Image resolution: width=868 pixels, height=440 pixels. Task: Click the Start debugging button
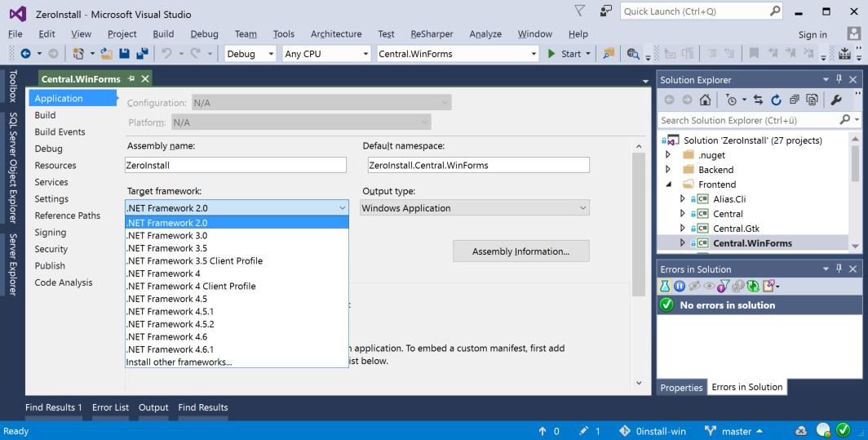tap(566, 54)
